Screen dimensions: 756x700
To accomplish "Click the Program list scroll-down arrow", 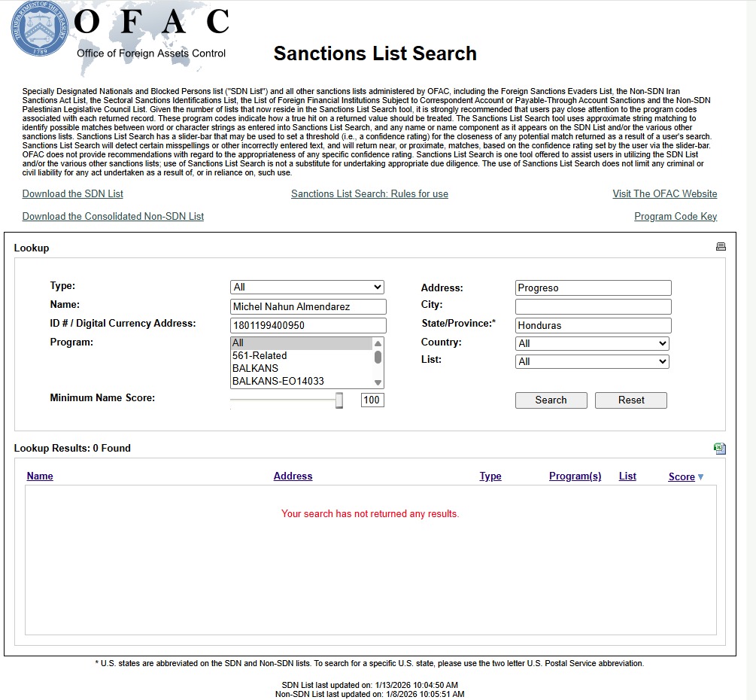I will pos(378,382).
